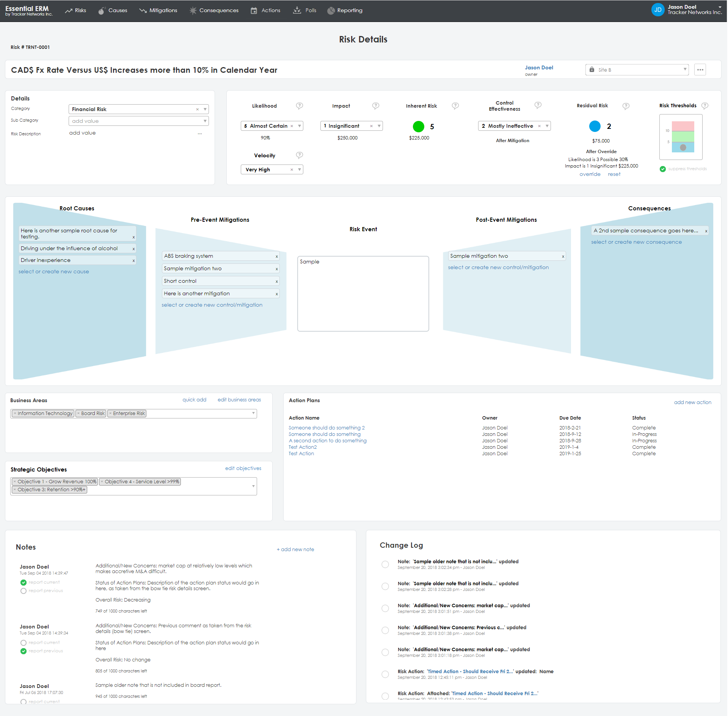Image resolution: width=728 pixels, height=716 pixels.
Task: Remove the ABS braking system mitigation
Action: (276, 257)
